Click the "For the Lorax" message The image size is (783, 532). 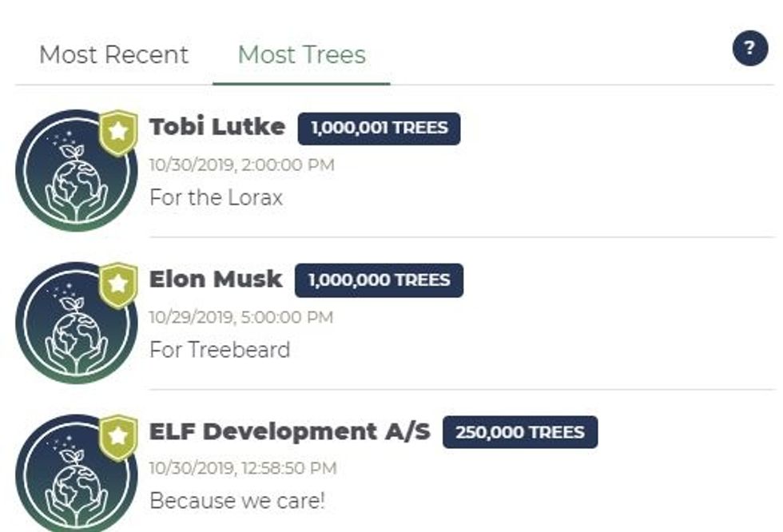216,197
